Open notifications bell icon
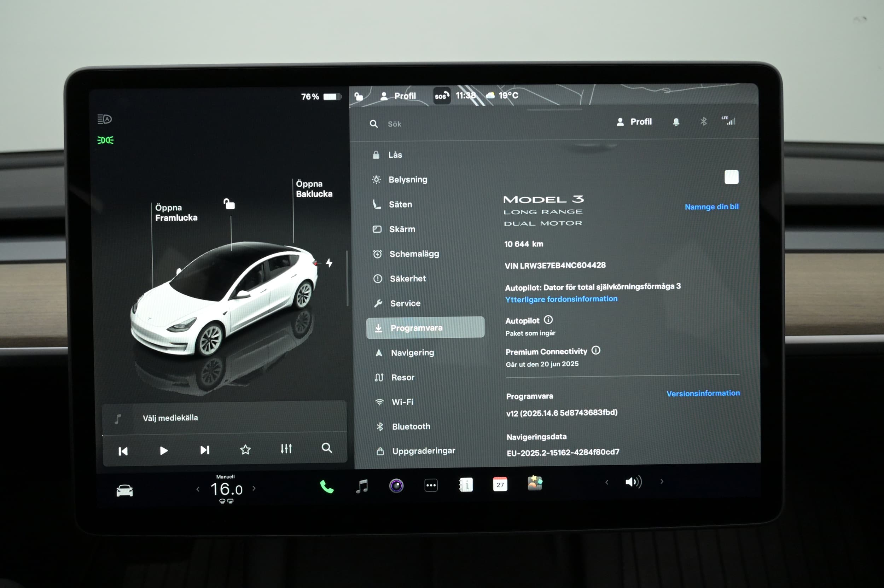The width and height of the screenshot is (884, 588). pos(676,122)
